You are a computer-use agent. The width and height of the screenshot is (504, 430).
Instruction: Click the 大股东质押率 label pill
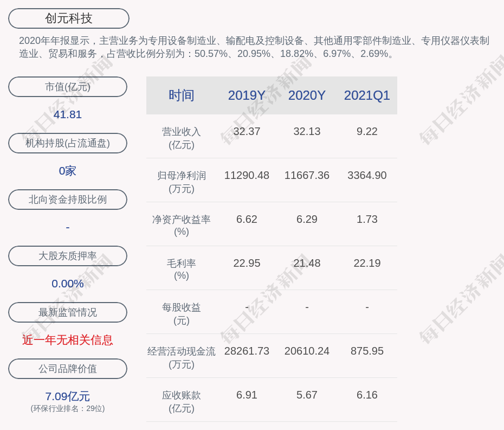click(x=68, y=256)
